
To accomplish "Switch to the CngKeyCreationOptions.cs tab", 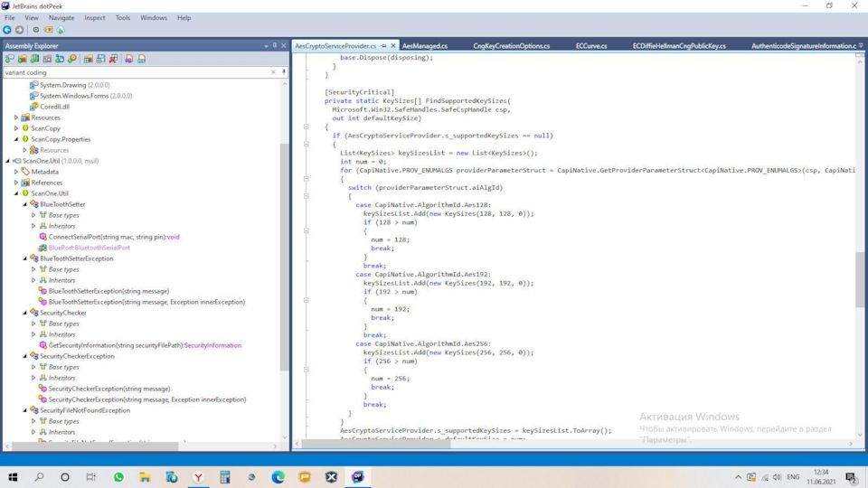I will pyautogui.click(x=511, y=46).
